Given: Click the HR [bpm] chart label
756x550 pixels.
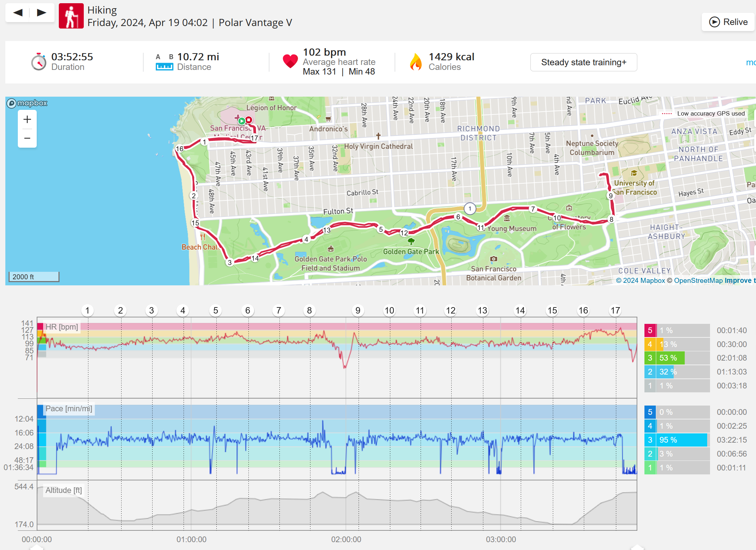Looking at the screenshot, I should point(62,327).
